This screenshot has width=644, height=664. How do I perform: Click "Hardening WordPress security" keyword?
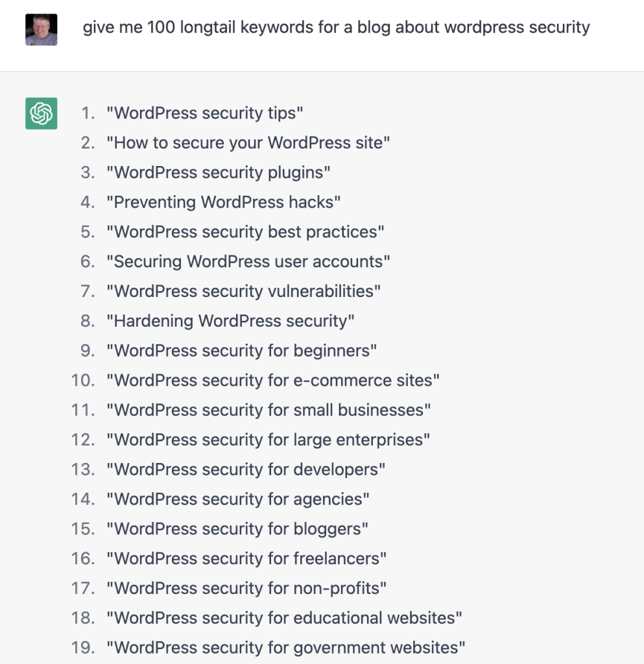(x=231, y=321)
